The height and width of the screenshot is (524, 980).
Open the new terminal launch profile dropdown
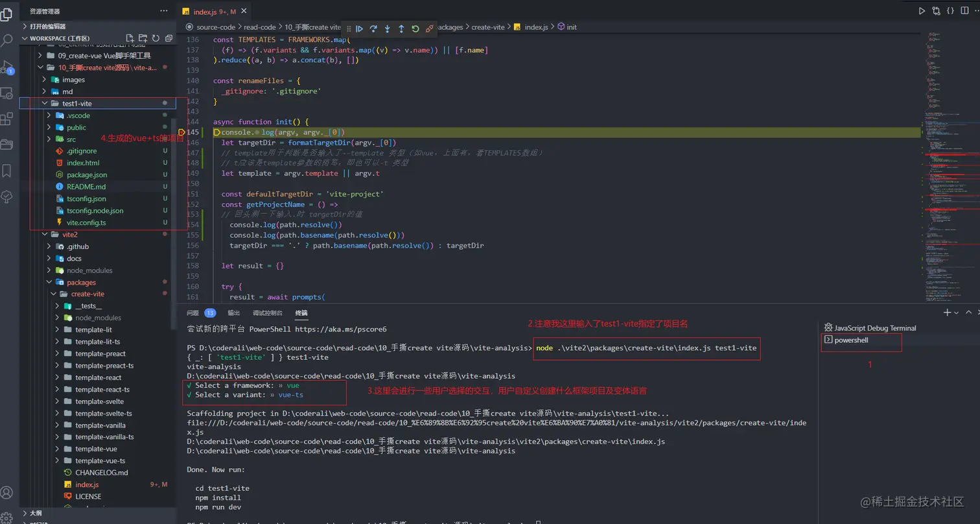coord(956,313)
